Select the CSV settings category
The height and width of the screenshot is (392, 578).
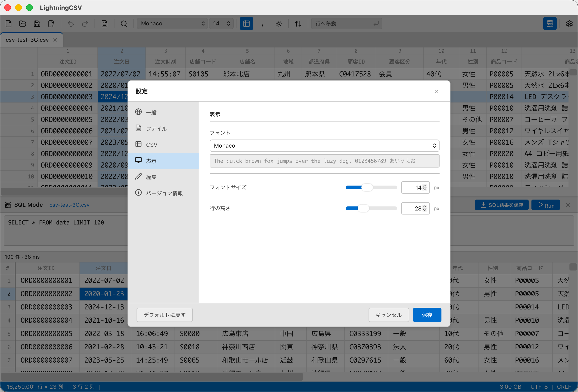click(163, 145)
